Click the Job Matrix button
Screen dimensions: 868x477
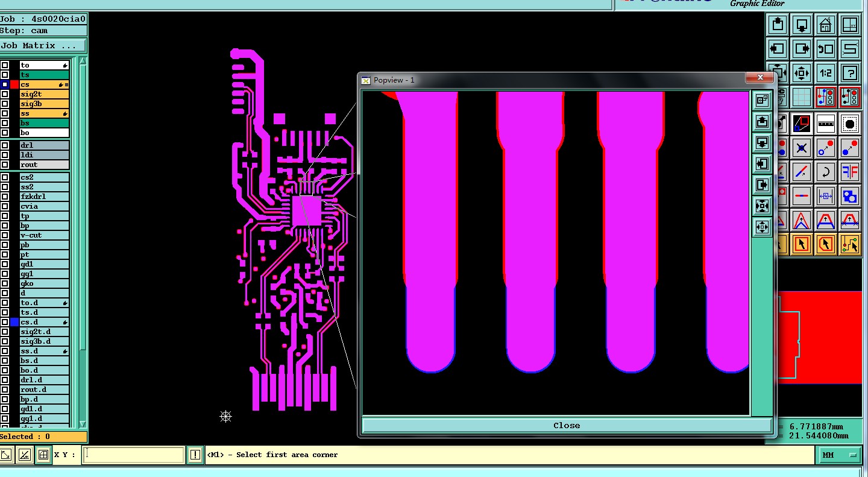tap(43, 46)
